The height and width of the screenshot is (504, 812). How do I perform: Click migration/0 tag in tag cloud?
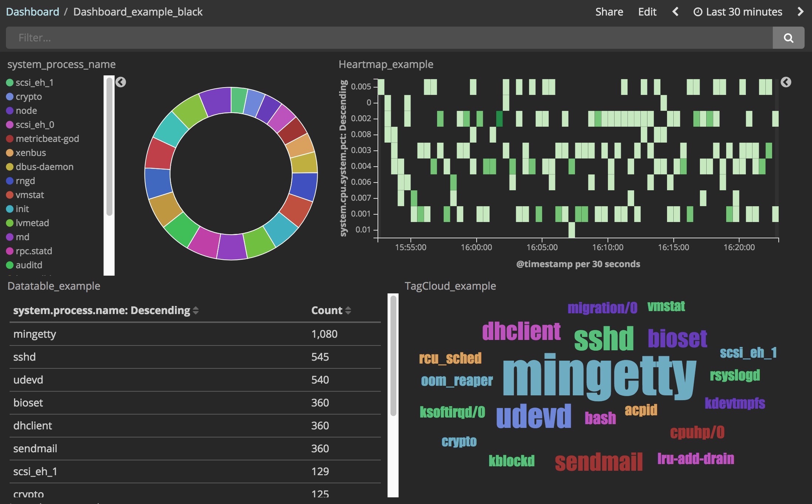(602, 307)
